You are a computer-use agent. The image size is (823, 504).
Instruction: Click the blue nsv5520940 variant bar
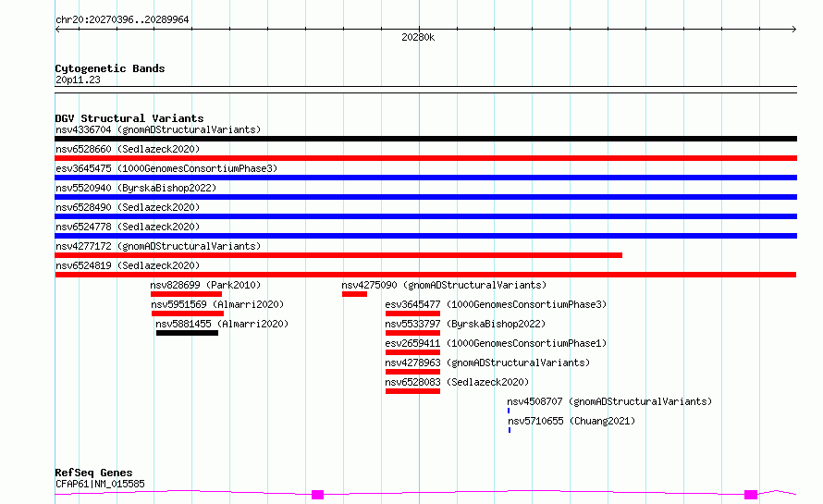click(x=425, y=197)
